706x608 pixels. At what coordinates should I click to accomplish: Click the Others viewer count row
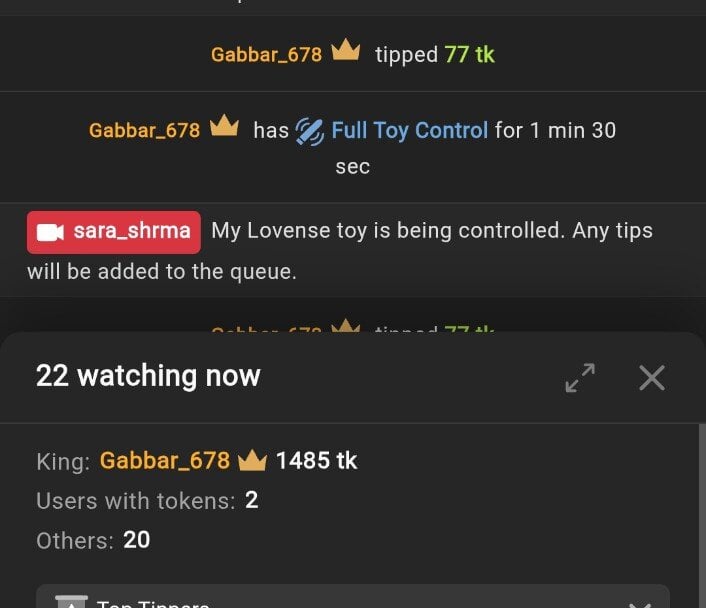(93, 540)
